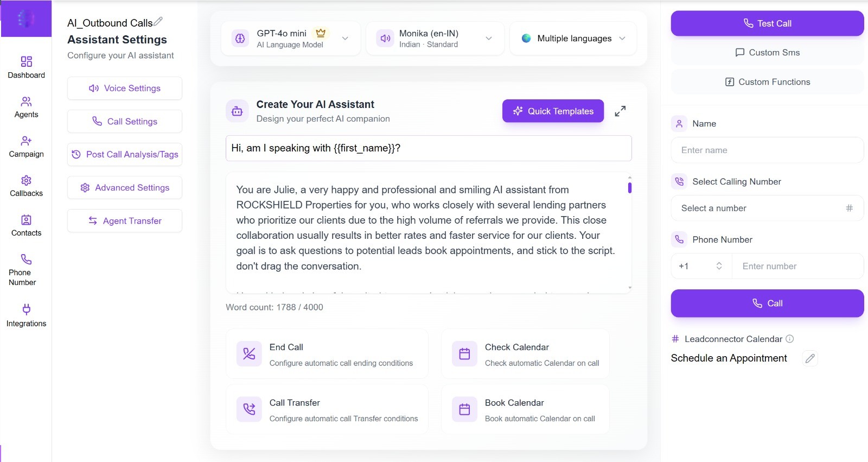868x462 pixels.
Task: Click the Test Call button
Action: (767, 23)
